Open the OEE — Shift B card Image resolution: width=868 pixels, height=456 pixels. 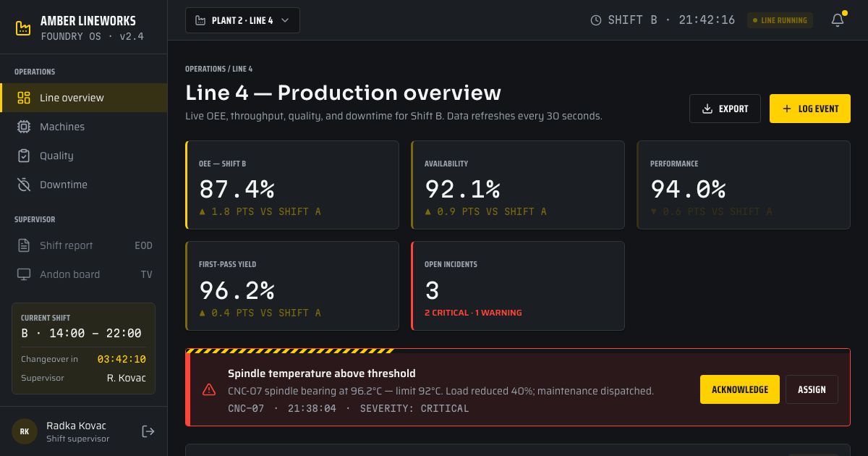click(x=292, y=185)
